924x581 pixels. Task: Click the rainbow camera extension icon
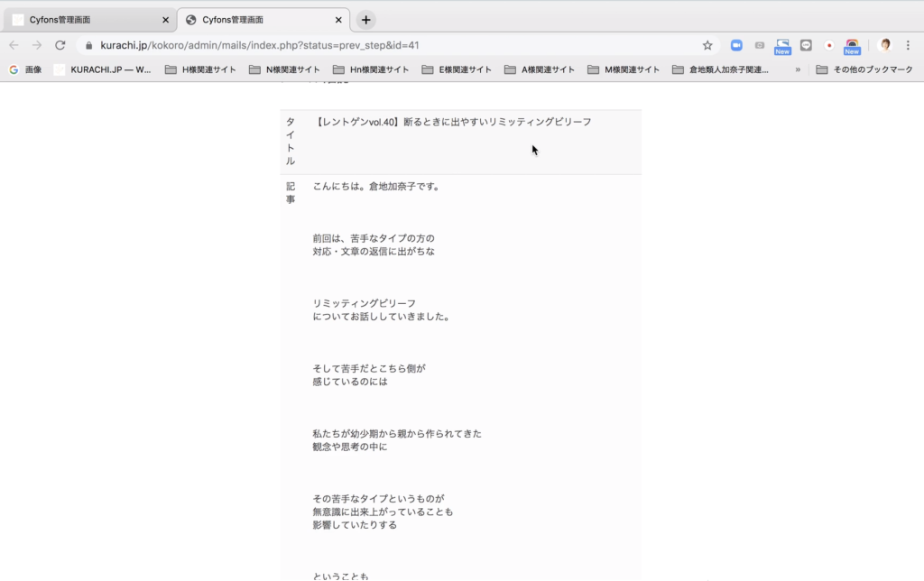point(852,45)
